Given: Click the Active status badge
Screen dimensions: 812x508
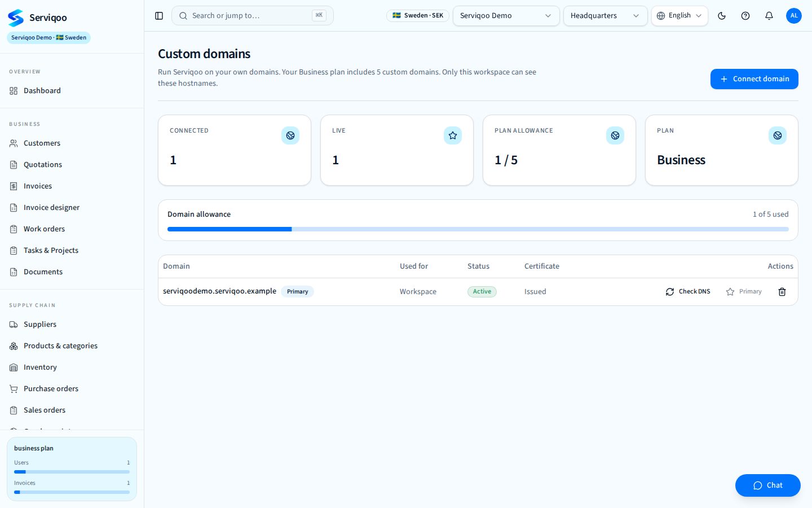Looking at the screenshot, I should 482,292.
